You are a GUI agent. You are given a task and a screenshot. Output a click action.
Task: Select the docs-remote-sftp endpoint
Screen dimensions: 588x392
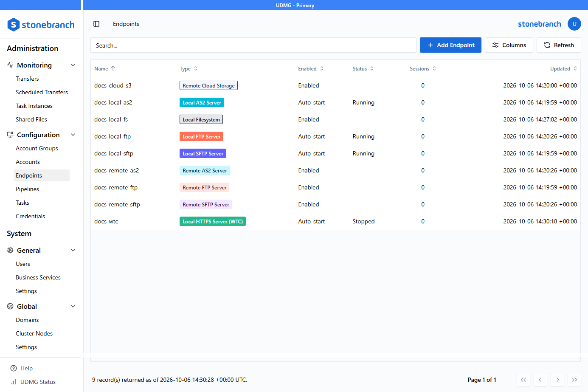click(335, 204)
